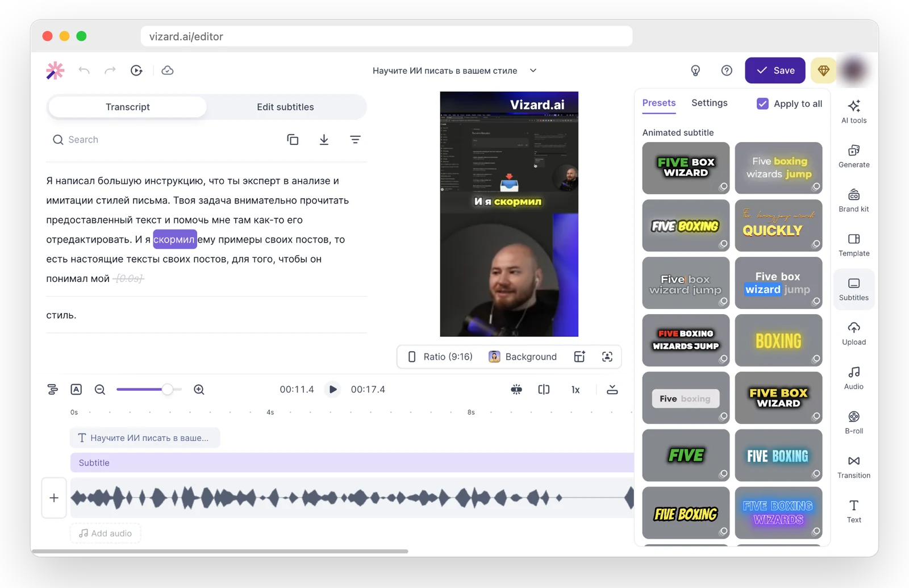Click the yellow diamond upgrade icon

click(824, 70)
